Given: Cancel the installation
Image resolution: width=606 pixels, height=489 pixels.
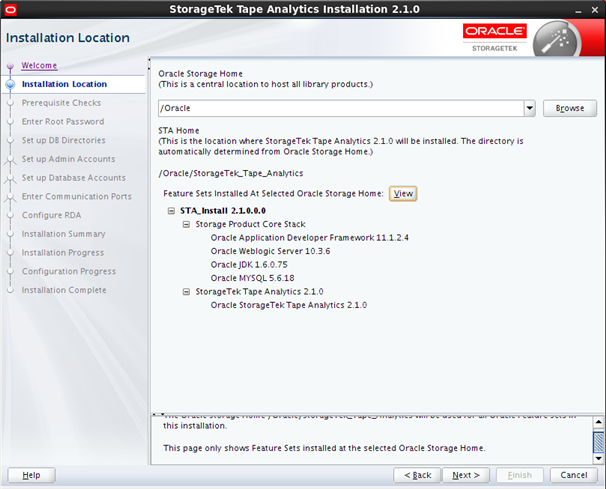Looking at the screenshot, I should tap(574, 475).
